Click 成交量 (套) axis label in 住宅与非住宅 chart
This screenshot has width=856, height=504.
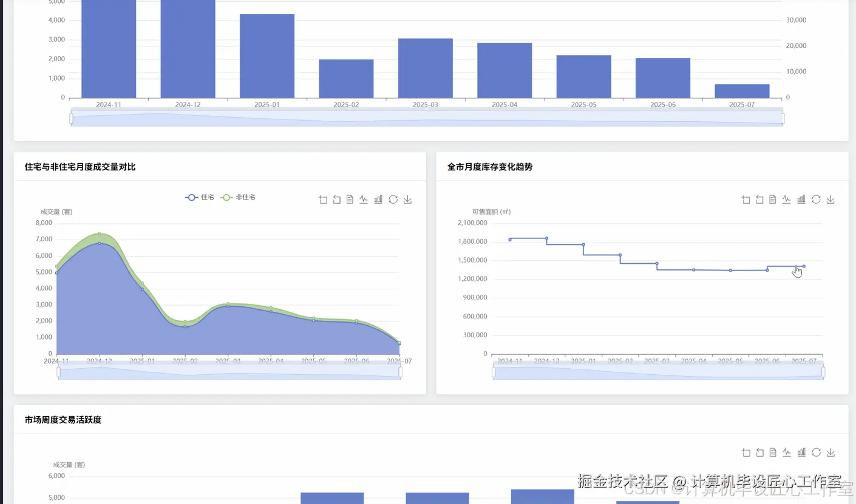click(56, 212)
